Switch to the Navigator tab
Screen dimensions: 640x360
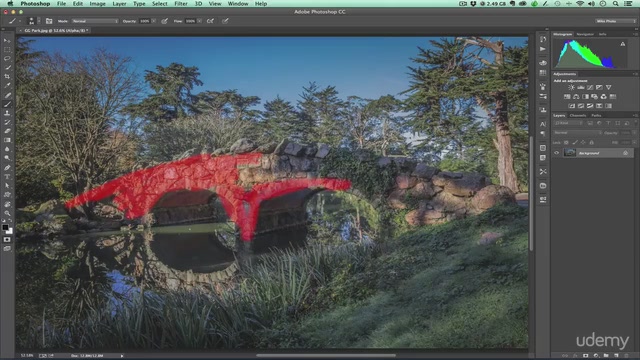585,34
